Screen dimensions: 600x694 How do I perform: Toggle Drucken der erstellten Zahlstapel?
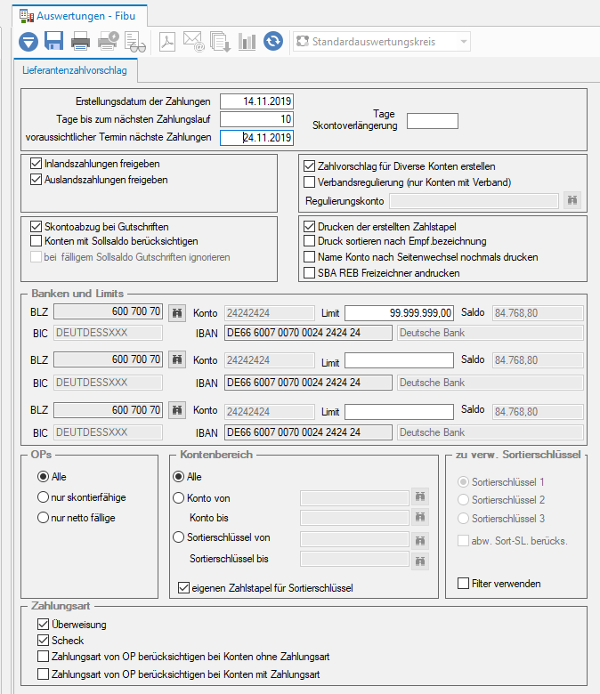coord(309,227)
